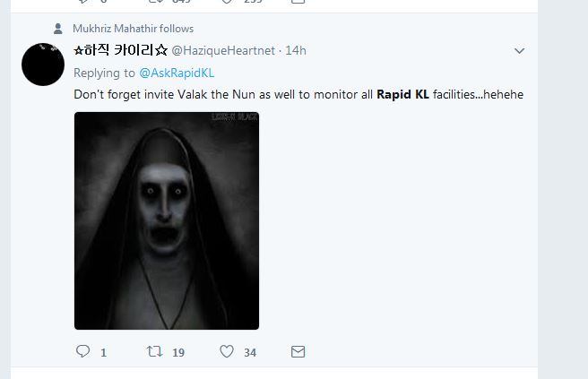Open the tweet via the 14h timestamp
The image size is (588, 379).
pyautogui.click(x=296, y=51)
